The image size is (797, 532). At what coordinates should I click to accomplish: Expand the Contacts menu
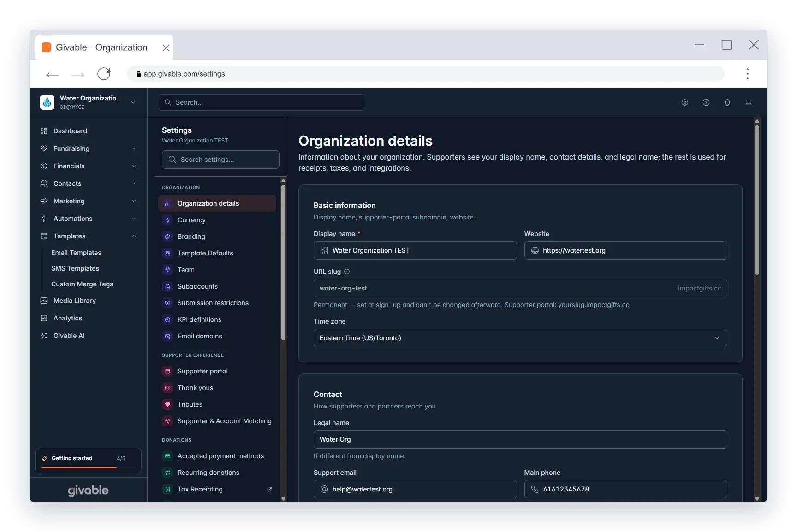(x=88, y=183)
